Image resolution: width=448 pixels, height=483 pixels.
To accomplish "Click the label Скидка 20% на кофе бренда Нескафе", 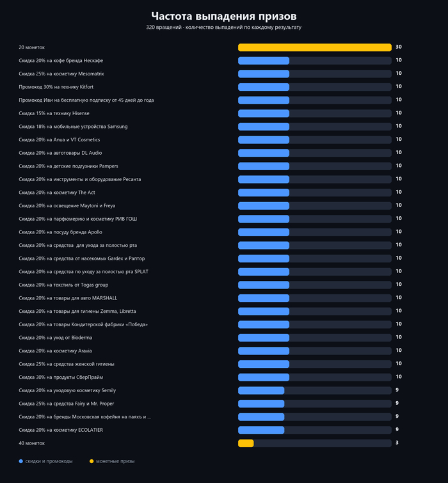I will [x=61, y=61].
